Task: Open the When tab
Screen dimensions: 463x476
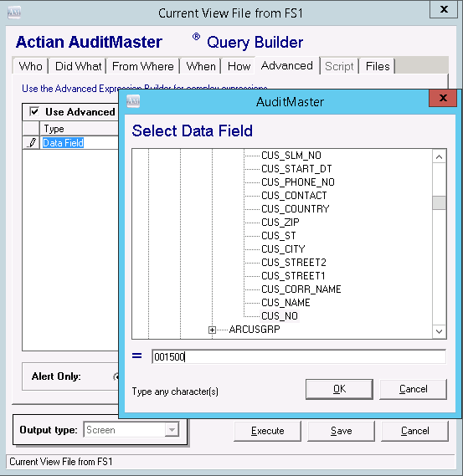Action: coord(201,66)
